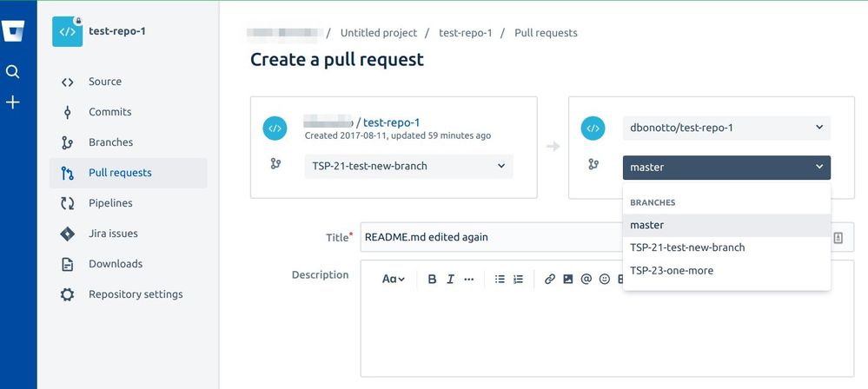Screen dimensions: 868x389
Task: Choose TSP-21-test-new-branch from branches list
Action: 726,247
